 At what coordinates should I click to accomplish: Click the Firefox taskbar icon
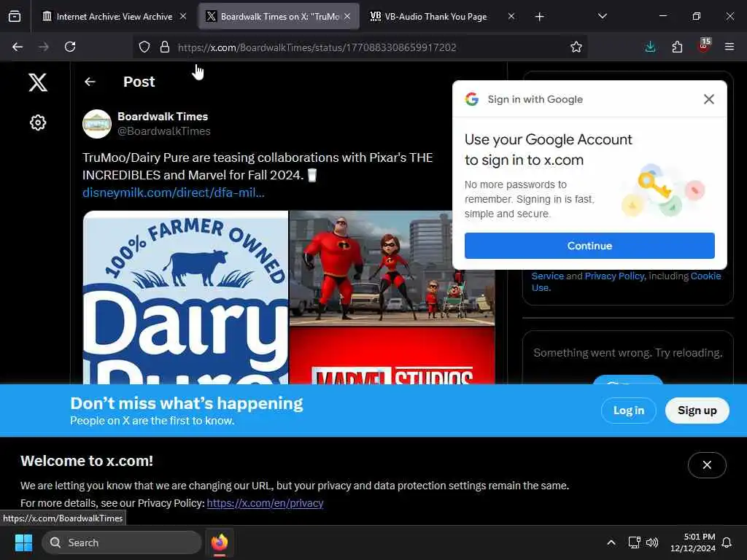pyautogui.click(x=220, y=542)
